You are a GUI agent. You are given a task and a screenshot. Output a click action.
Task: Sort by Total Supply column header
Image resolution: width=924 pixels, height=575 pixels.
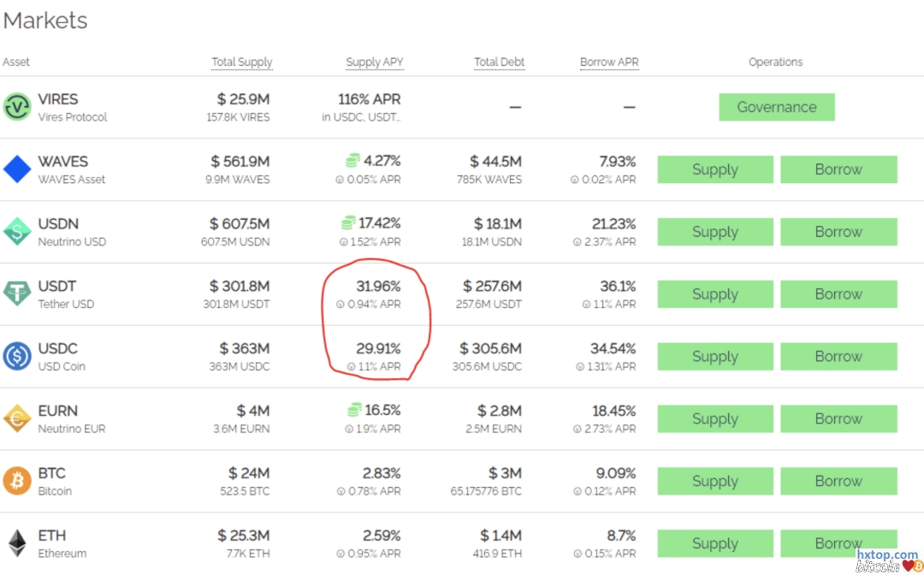(242, 62)
